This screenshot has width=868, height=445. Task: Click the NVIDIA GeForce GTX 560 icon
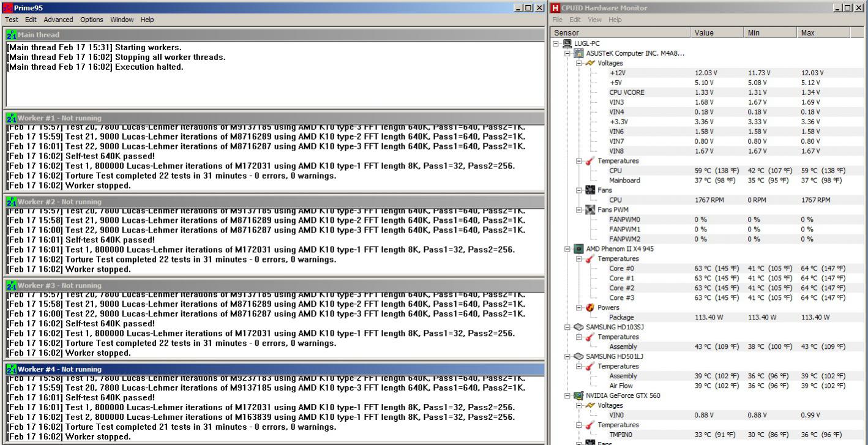(578, 396)
